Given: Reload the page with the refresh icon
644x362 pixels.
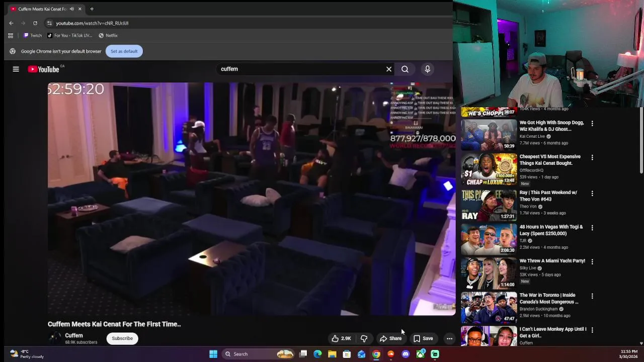Looking at the screenshot, I should tap(35, 23).
